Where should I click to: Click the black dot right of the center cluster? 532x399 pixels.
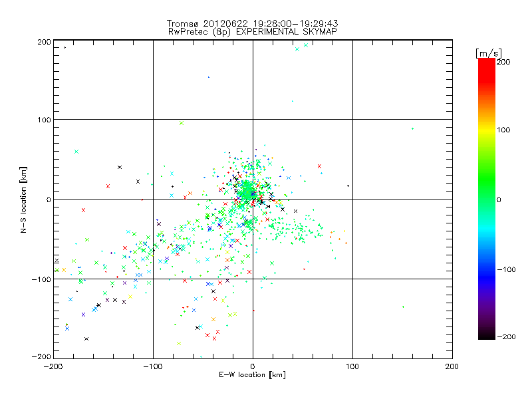[348, 186]
